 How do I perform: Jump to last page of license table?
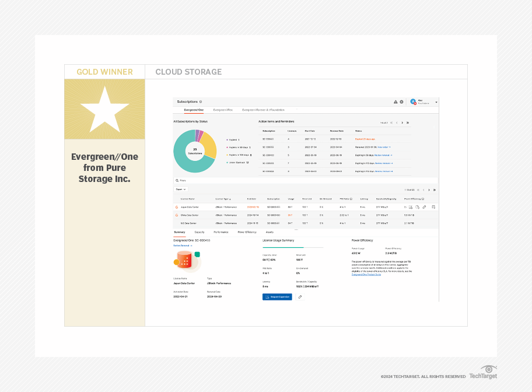435,188
